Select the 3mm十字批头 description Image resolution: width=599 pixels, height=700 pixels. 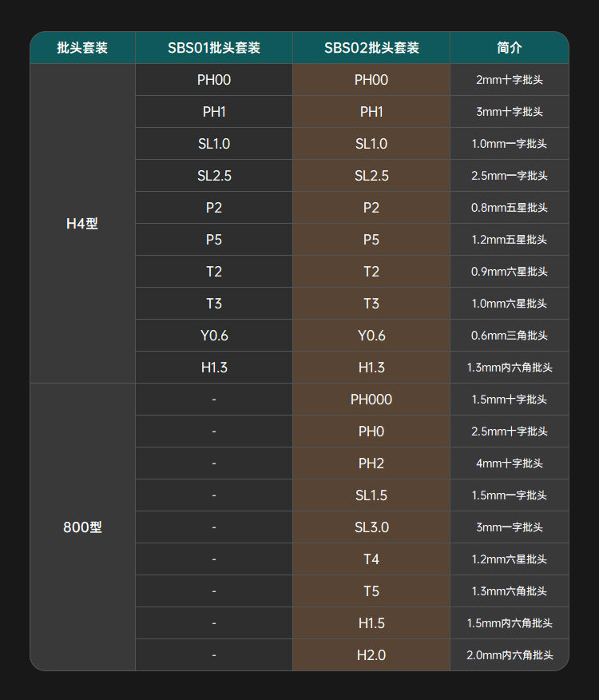coord(510,112)
